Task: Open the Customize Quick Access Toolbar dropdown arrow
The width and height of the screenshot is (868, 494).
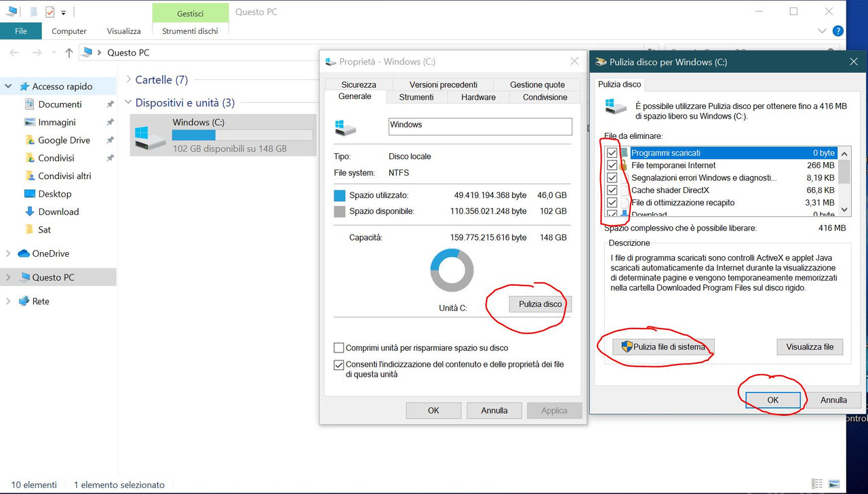Action: point(64,13)
